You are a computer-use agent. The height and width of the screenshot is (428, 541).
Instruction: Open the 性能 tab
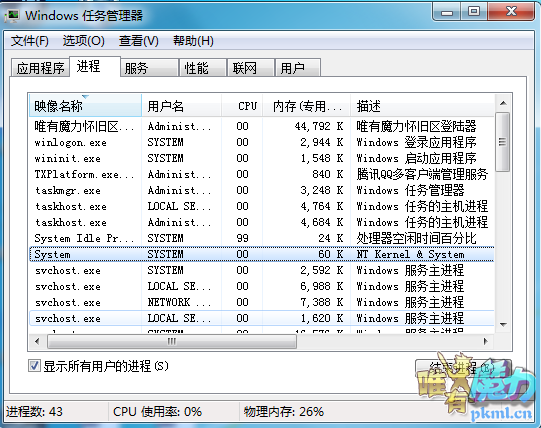[203, 68]
